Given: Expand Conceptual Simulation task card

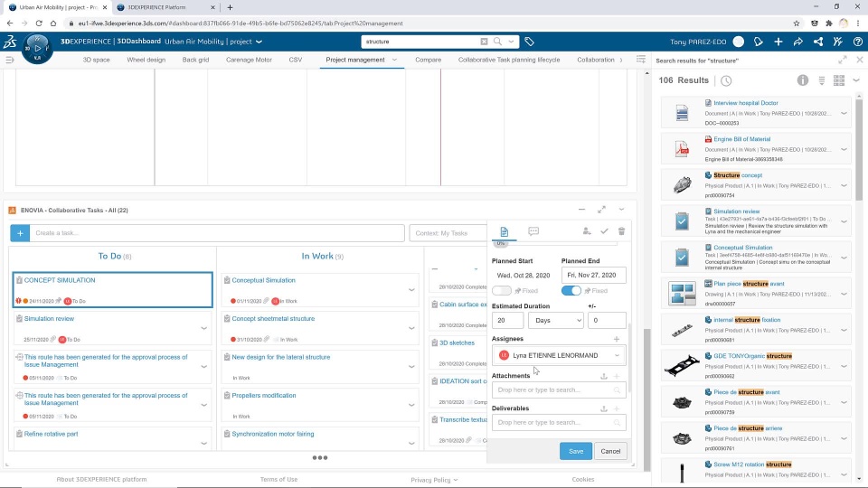Looking at the screenshot, I should [x=411, y=290].
